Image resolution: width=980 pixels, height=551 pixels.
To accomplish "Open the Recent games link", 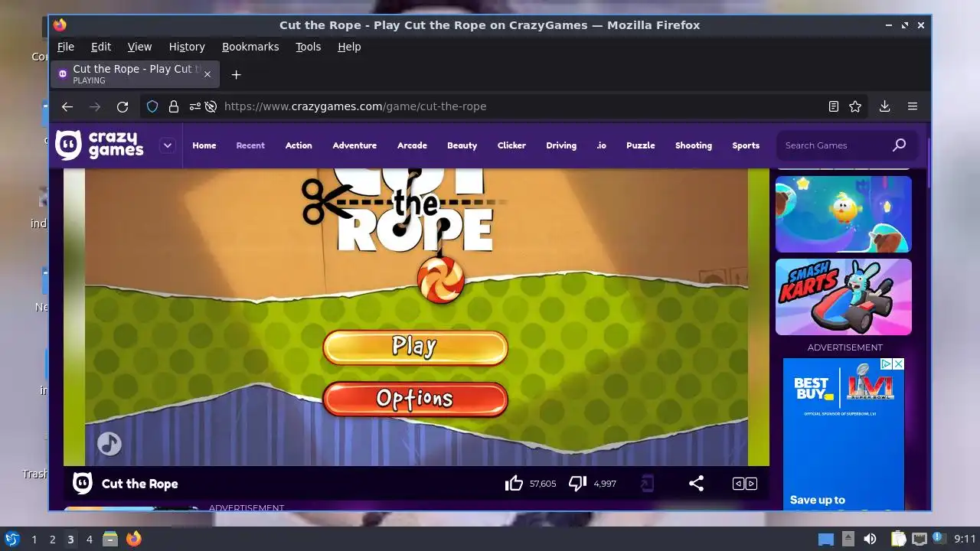I will pos(250,145).
